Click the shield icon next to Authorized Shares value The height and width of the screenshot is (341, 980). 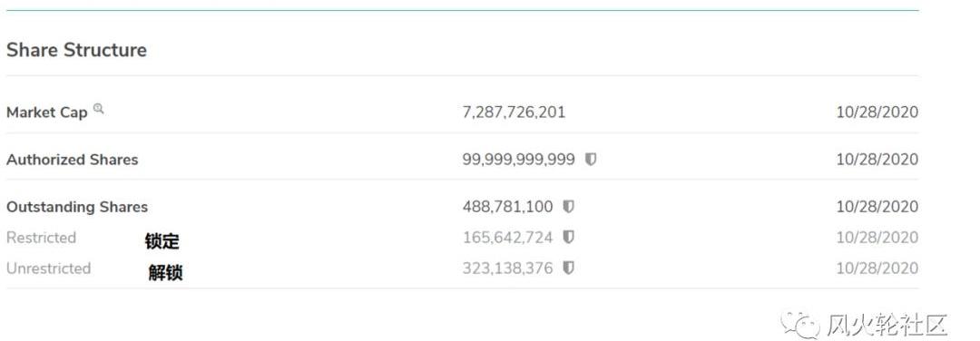click(591, 160)
